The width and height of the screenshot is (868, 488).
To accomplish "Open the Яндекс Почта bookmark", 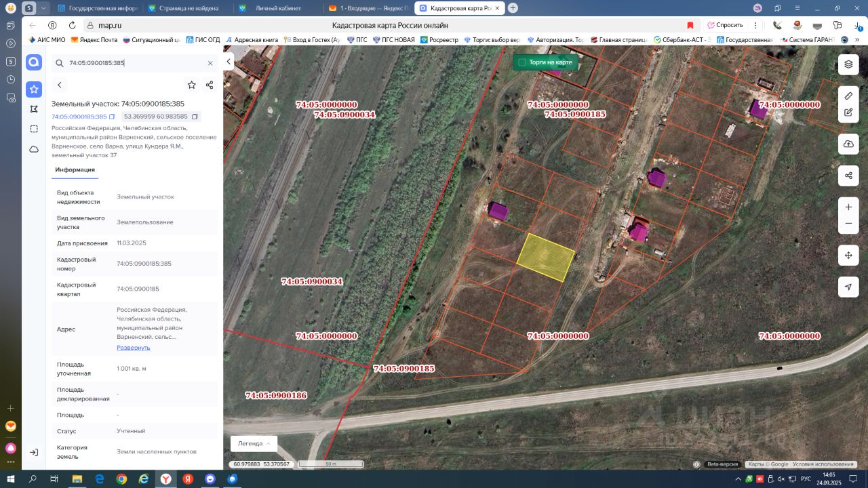I will [94, 40].
